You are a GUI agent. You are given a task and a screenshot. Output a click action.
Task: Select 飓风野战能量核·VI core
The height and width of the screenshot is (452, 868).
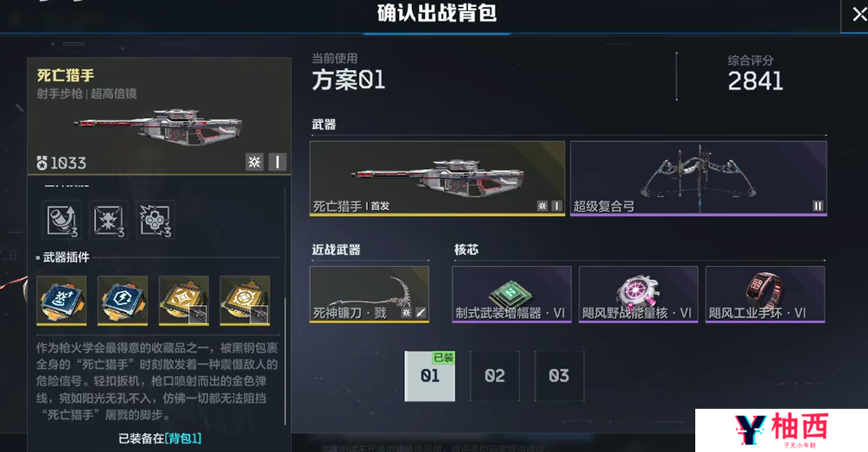click(x=638, y=295)
